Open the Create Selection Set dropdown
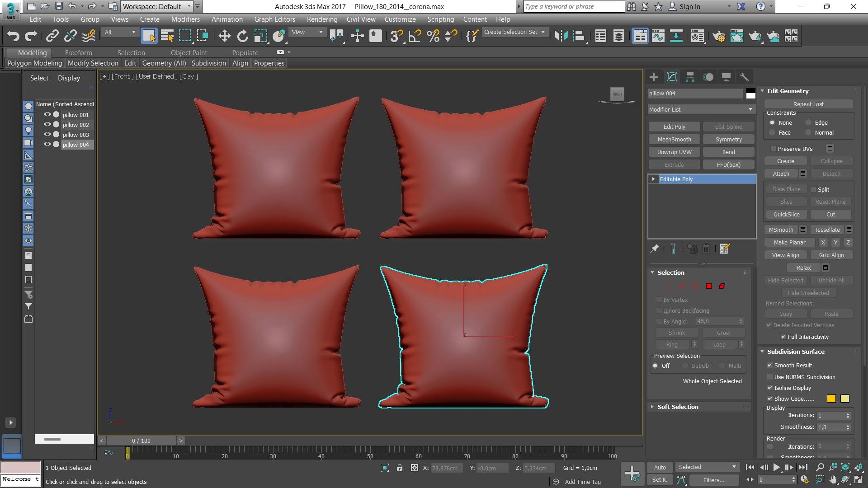Viewport: 868px width, 488px height. coord(515,32)
